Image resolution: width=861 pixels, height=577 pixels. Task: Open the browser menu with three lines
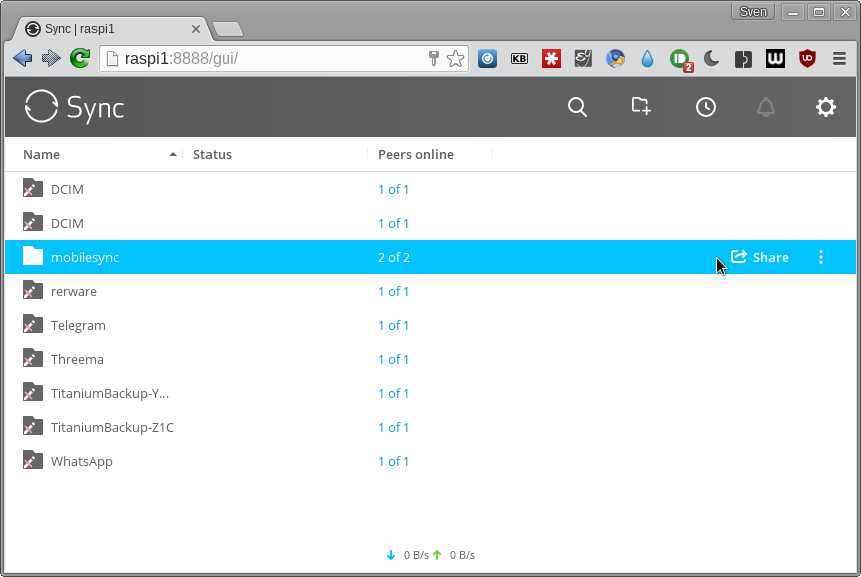coord(839,58)
